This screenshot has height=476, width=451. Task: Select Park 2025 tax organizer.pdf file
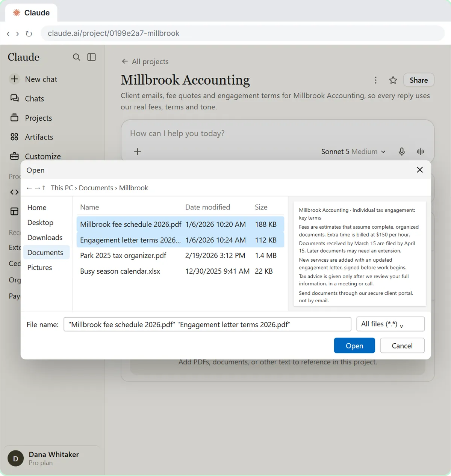[x=180, y=256]
